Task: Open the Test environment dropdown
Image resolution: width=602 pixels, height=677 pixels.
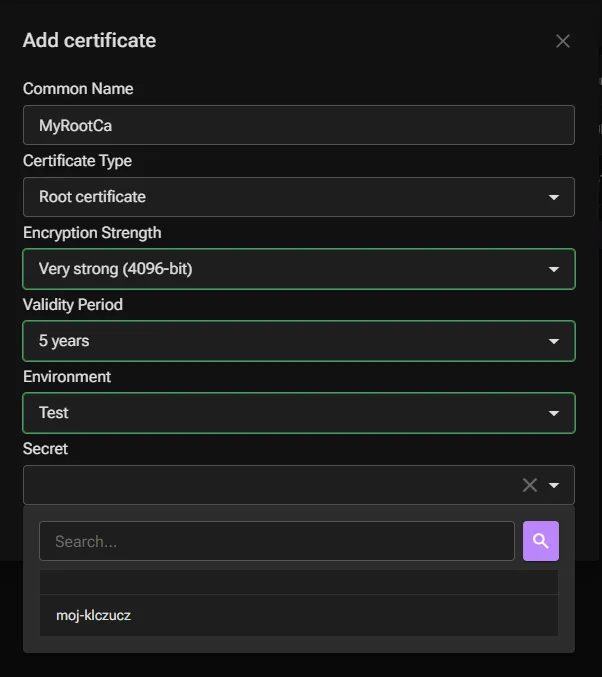Action: click(299, 413)
